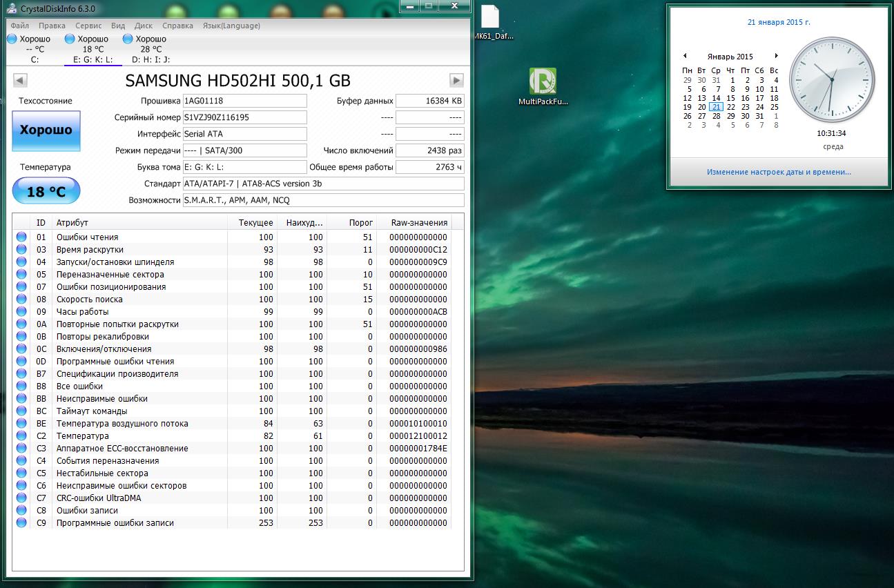Go to the next disk with the right arrow
This screenshot has width=894, height=588.
456,81
